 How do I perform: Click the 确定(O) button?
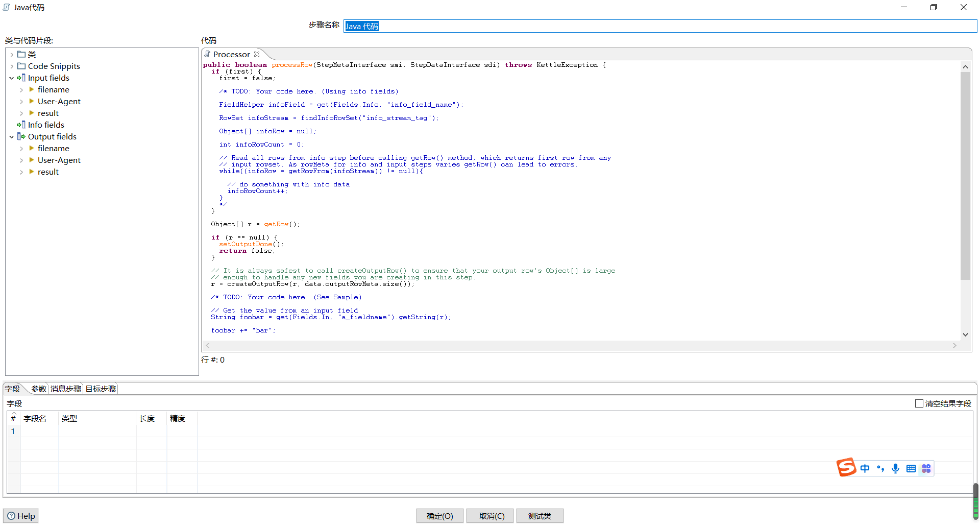pos(440,516)
